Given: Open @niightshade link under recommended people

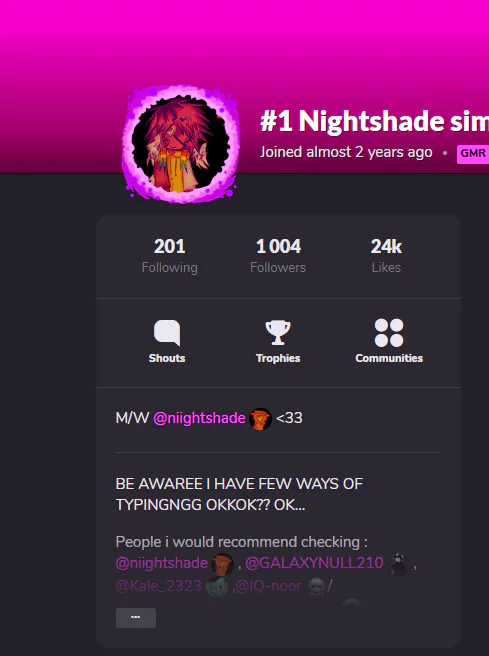Looking at the screenshot, I should (x=161, y=563).
